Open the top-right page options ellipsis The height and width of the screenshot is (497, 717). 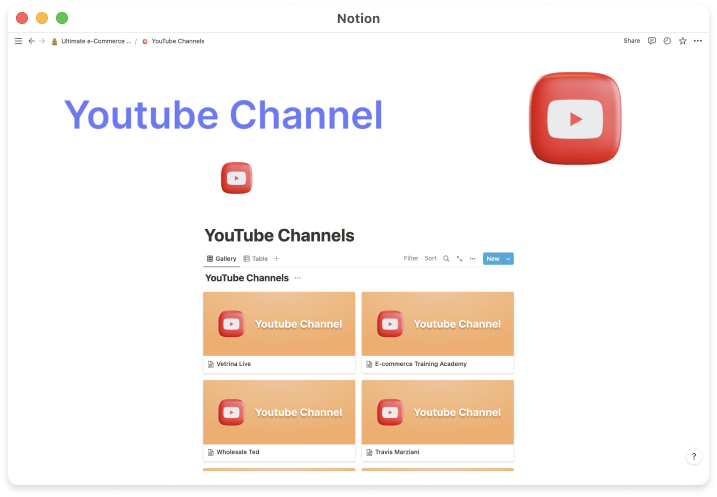click(x=698, y=41)
